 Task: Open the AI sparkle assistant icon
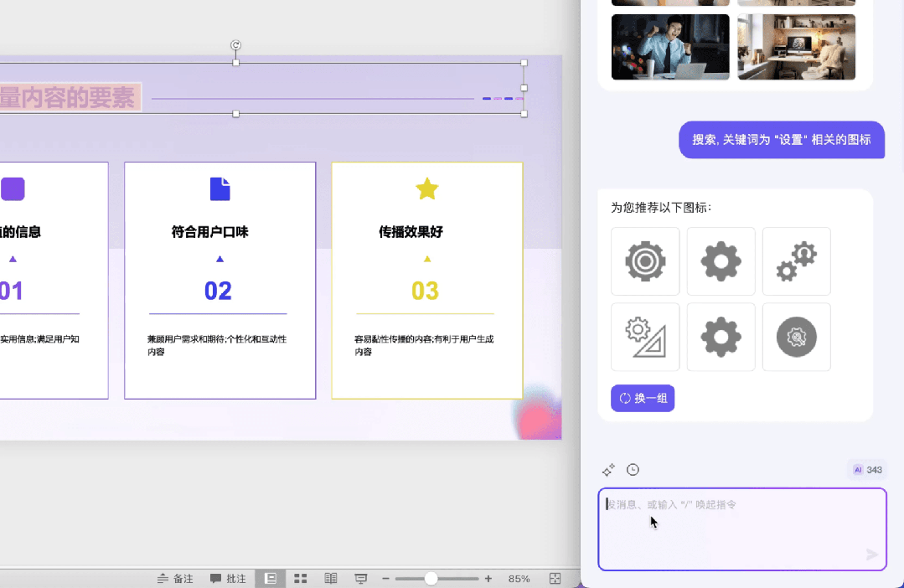point(608,469)
